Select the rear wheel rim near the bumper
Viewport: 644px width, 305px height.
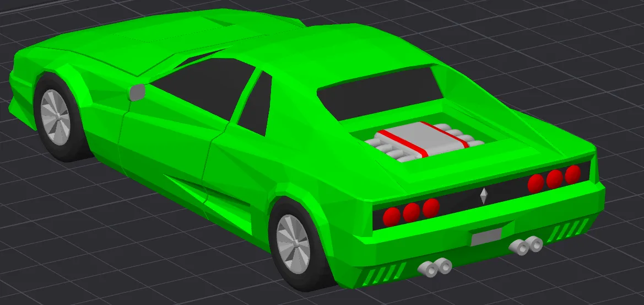coord(293,244)
